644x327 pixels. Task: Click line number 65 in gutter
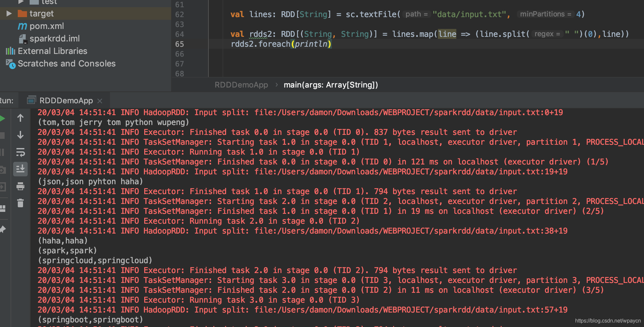point(180,44)
